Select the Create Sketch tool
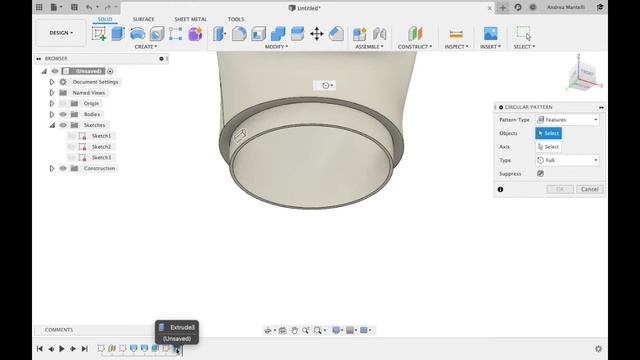This screenshot has height=360, width=640. [x=99, y=33]
